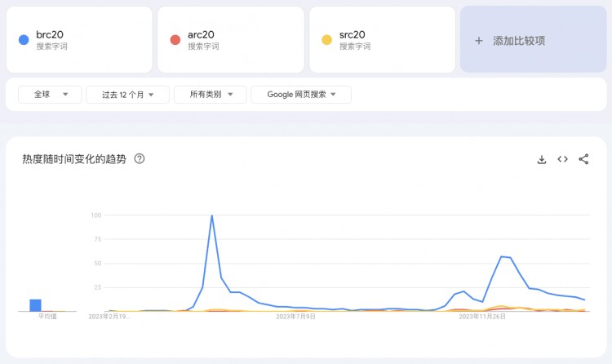
Task: Open the 全球 region dropdown
Action: pyautogui.click(x=50, y=95)
